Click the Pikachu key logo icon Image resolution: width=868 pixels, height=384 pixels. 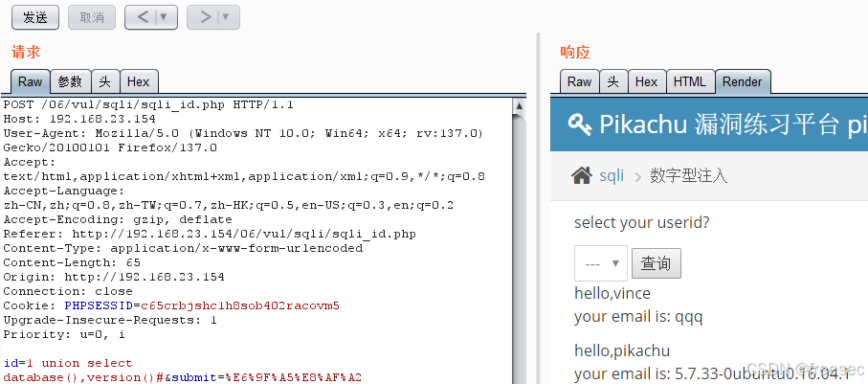tap(580, 124)
